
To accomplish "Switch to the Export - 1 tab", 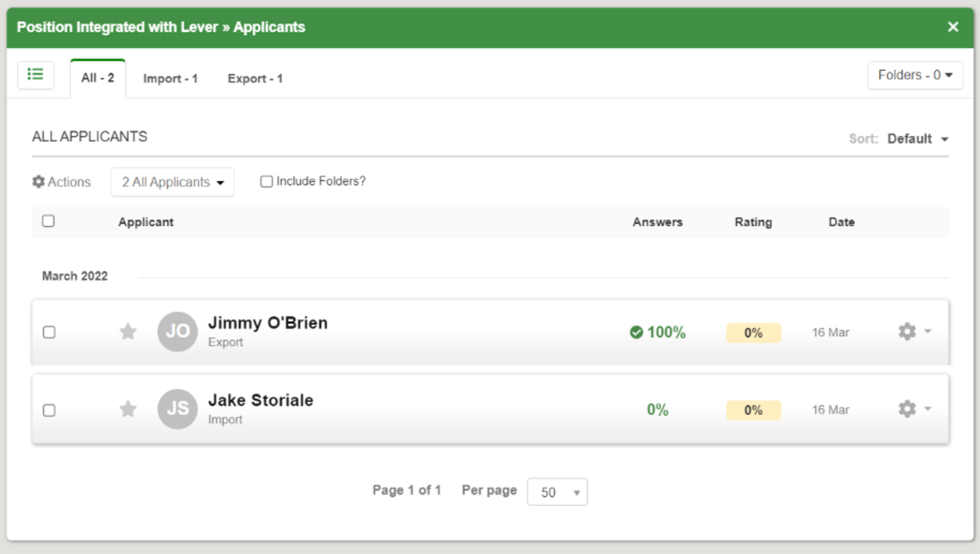I will [x=255, y=78].
